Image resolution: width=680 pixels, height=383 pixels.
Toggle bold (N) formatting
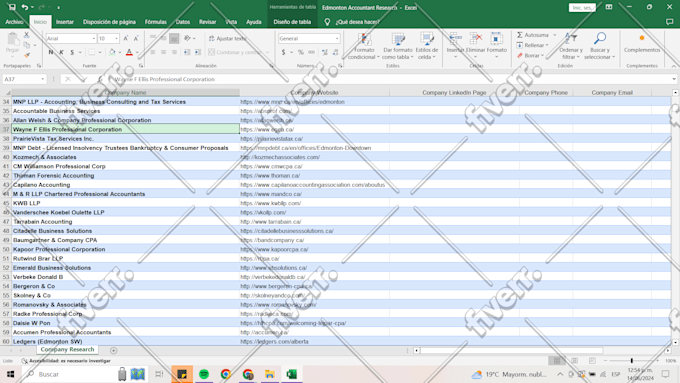(x=51, y=52)
